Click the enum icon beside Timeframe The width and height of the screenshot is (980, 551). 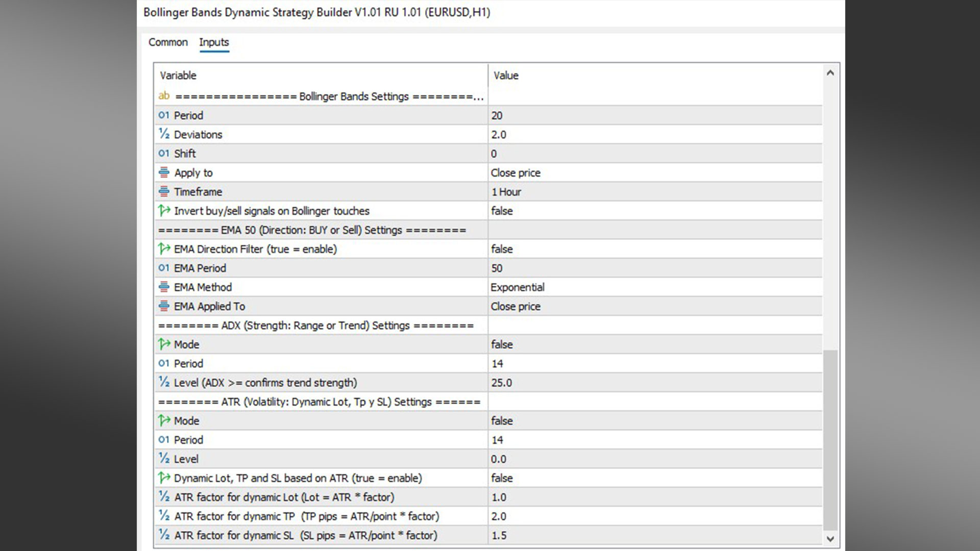[x=163, y=192]
